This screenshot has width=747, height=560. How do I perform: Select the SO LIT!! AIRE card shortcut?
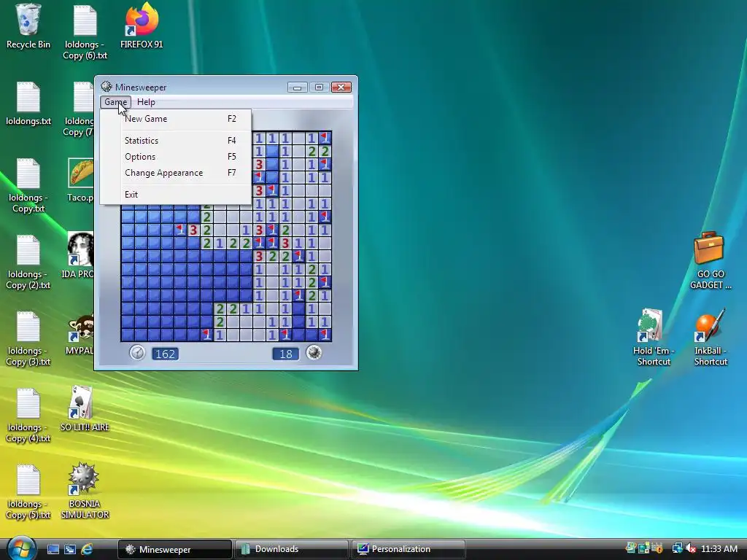tap(82, 402)
